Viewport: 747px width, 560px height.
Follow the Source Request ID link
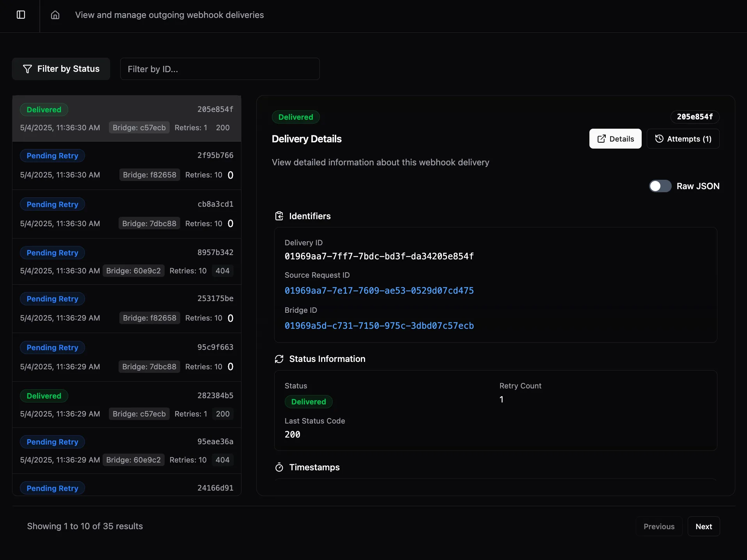[379, 290]
